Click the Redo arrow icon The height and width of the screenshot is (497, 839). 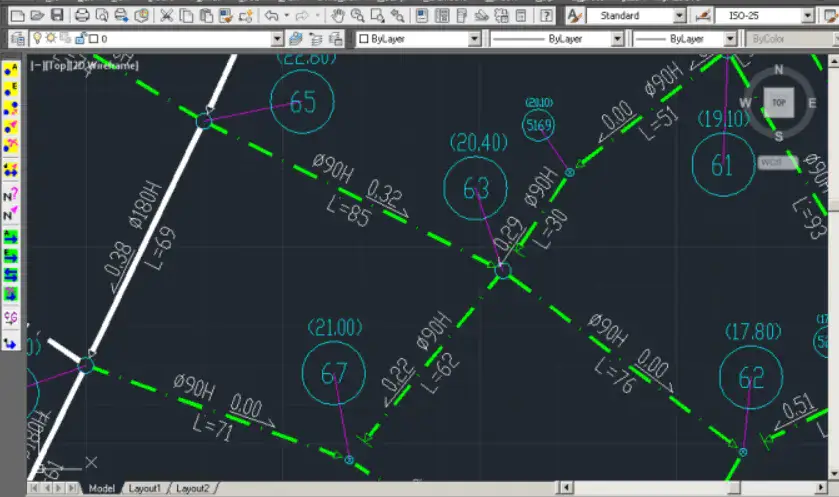coord(302,16)
